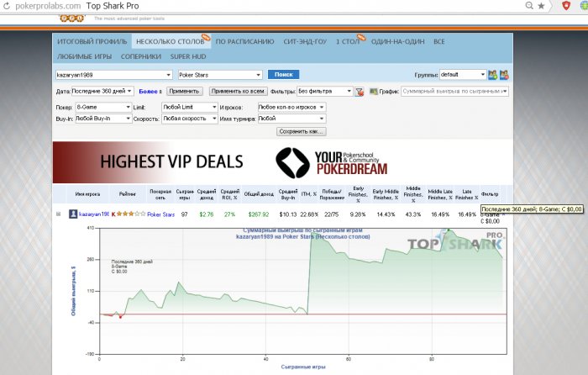Open the Игроков Любое кол-во игроков dropdown
The height and width of the screenshot is (375, 588).
[x=291, y=107]
